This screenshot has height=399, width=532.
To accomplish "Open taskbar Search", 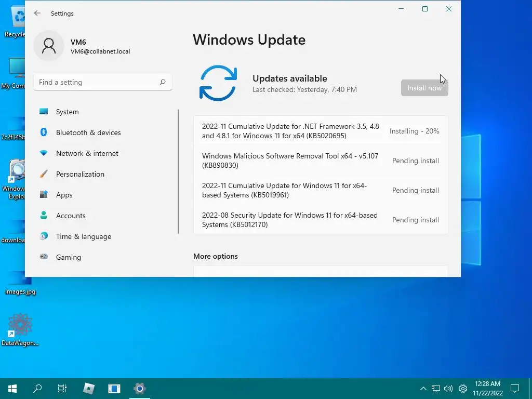I will 37,389.
